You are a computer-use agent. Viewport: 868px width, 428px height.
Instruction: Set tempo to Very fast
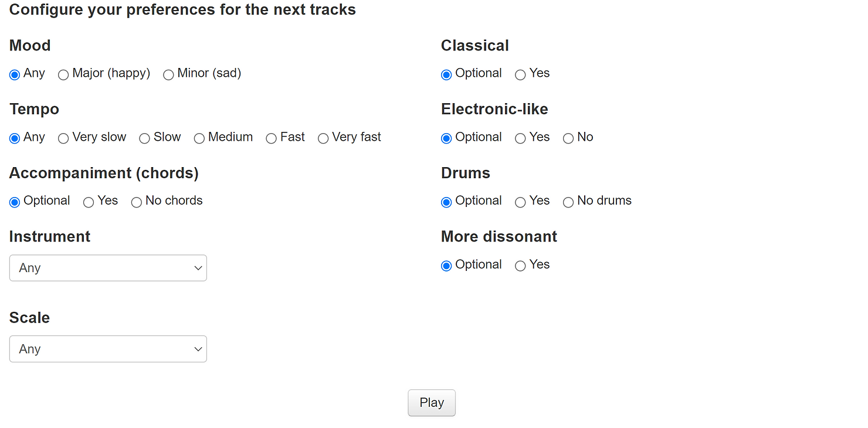[x=323, y=138]
